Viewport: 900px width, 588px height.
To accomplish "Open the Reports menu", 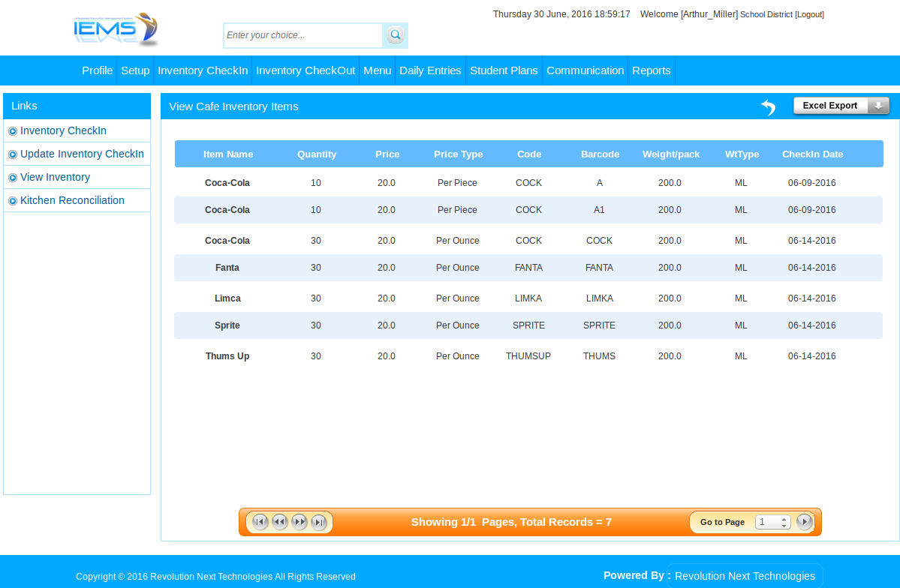I will [651, 70].
